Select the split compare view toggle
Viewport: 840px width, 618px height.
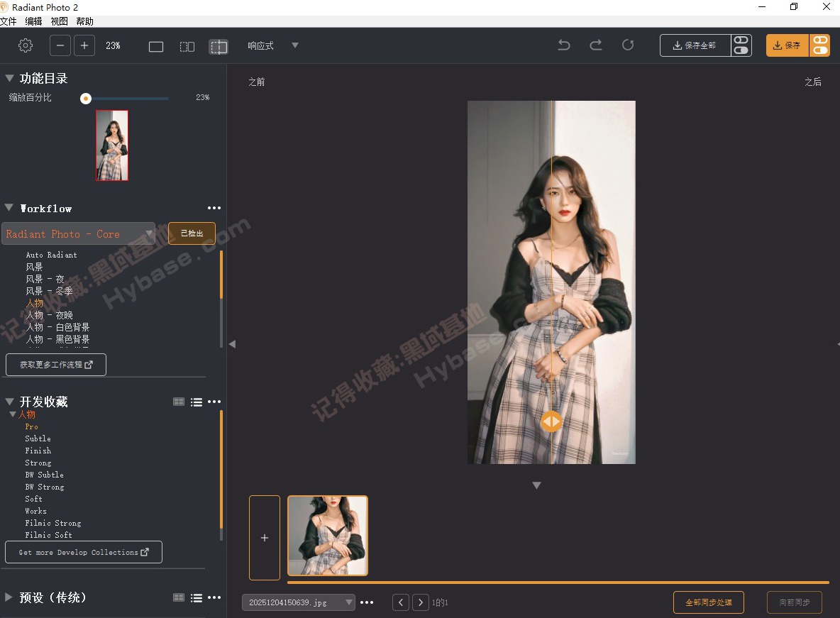coord(218,45)
